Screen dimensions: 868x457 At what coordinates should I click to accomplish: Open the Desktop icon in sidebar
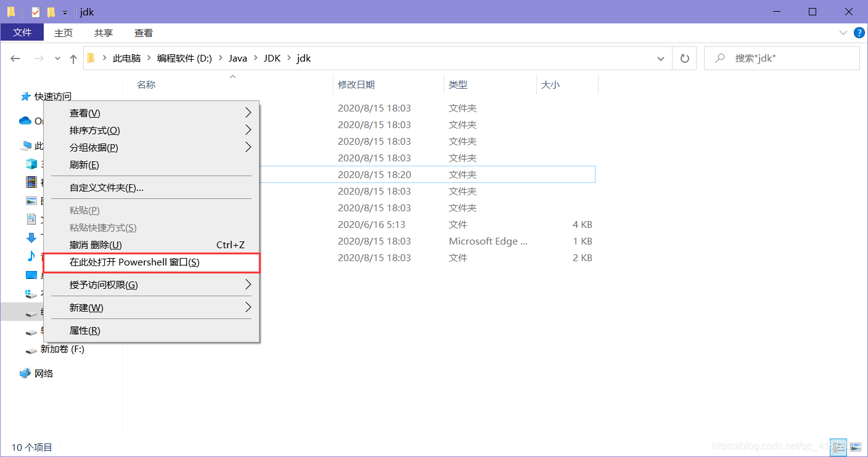tap(31, 275)
